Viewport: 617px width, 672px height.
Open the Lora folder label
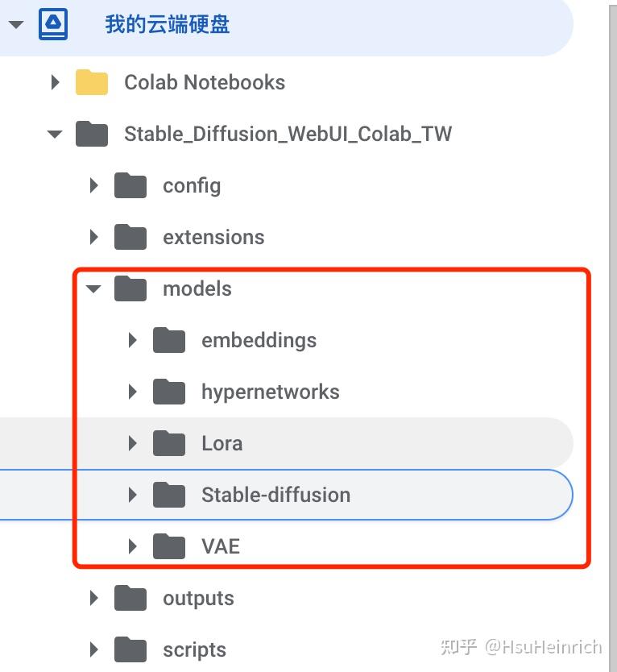pyautogui.click(x=222, y=443)
